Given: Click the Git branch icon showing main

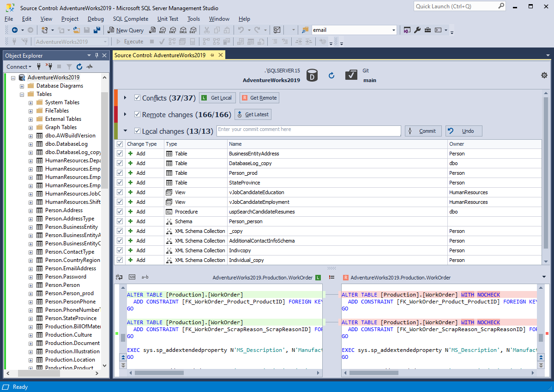Looking at the screenshot, I should 352,74.
